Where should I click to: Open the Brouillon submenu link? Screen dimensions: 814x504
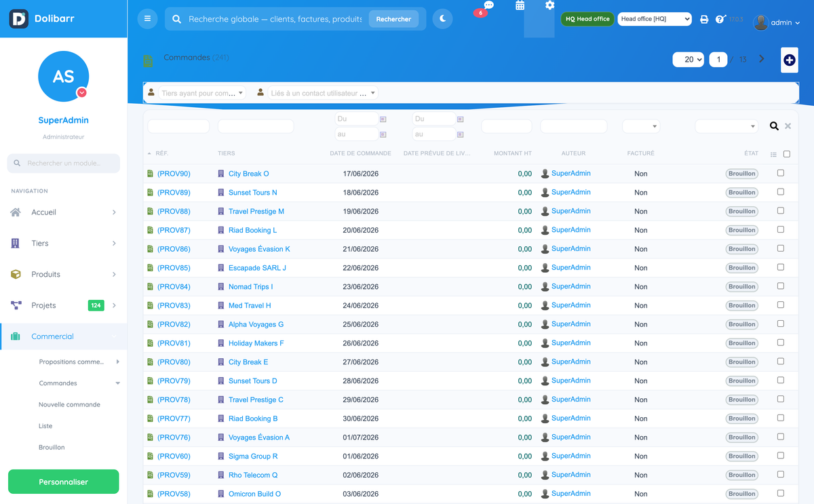coord(52,448)
